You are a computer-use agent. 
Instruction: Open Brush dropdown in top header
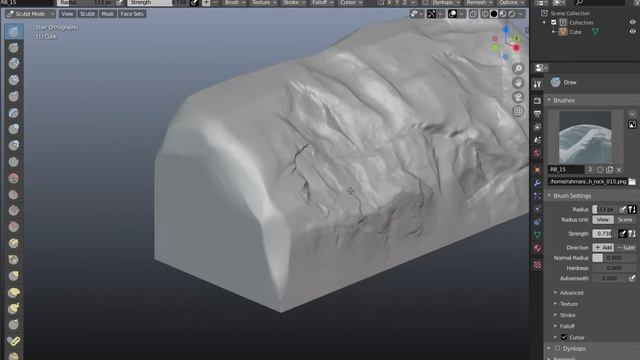234,2
